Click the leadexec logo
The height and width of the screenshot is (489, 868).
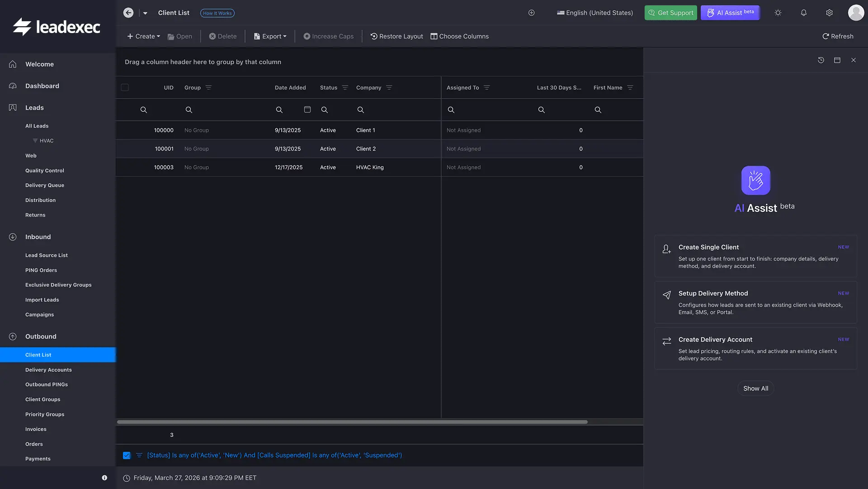point(57,27)
